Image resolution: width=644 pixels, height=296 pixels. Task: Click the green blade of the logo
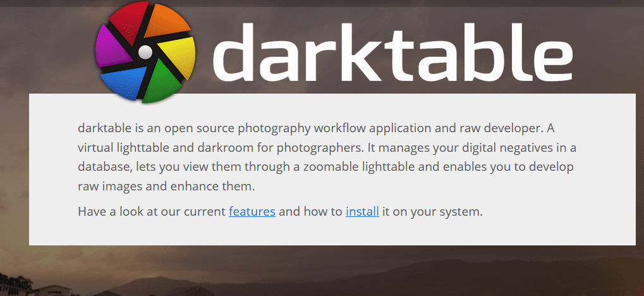click(161, 83)
